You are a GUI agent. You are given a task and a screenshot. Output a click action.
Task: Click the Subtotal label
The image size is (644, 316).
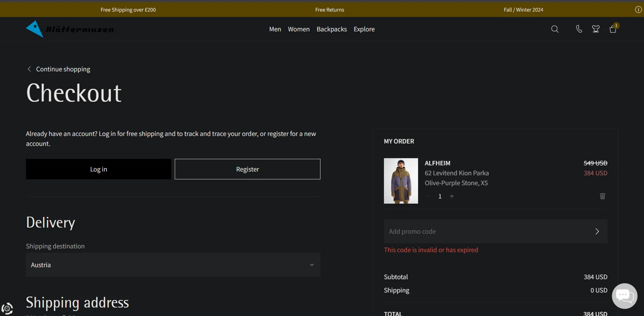pyautogui.click(x=396, y=277)
